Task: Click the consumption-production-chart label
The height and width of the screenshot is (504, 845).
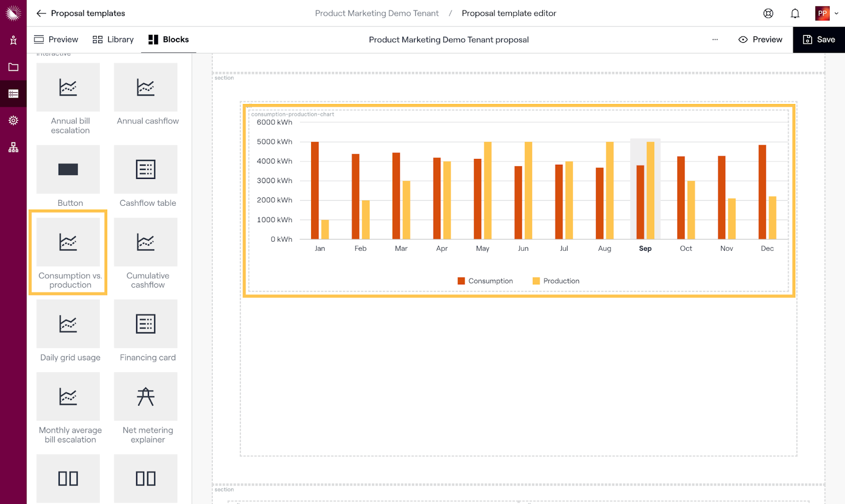Action: (293, 114)
